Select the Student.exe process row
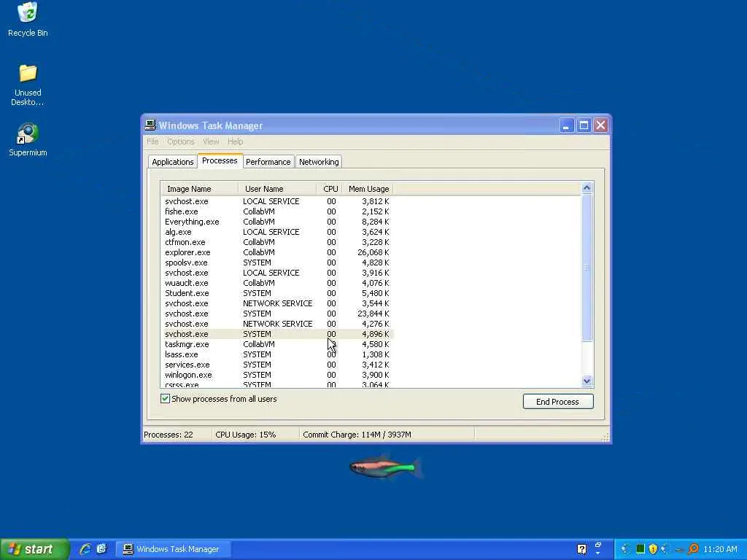Screen dimensions: 747x560 277,293
